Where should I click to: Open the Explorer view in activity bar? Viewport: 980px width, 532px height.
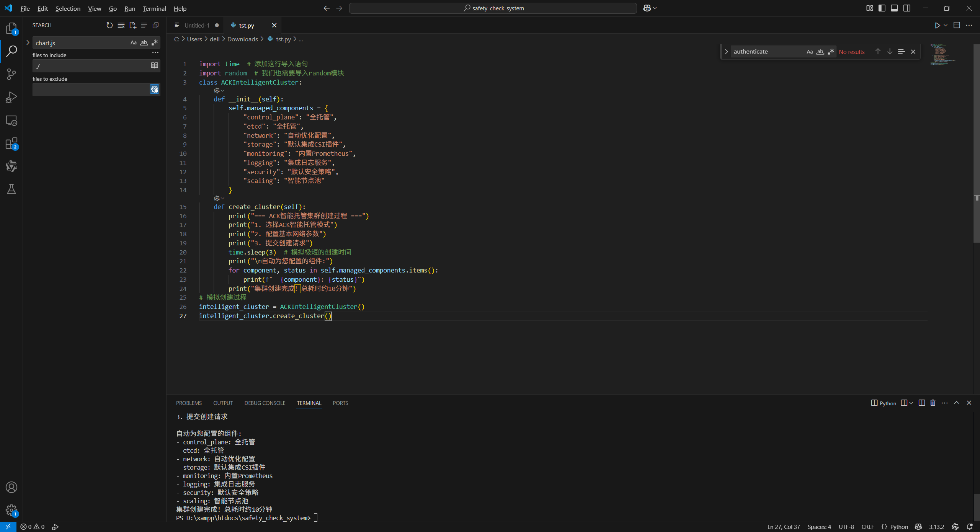[x=11, y=28]
